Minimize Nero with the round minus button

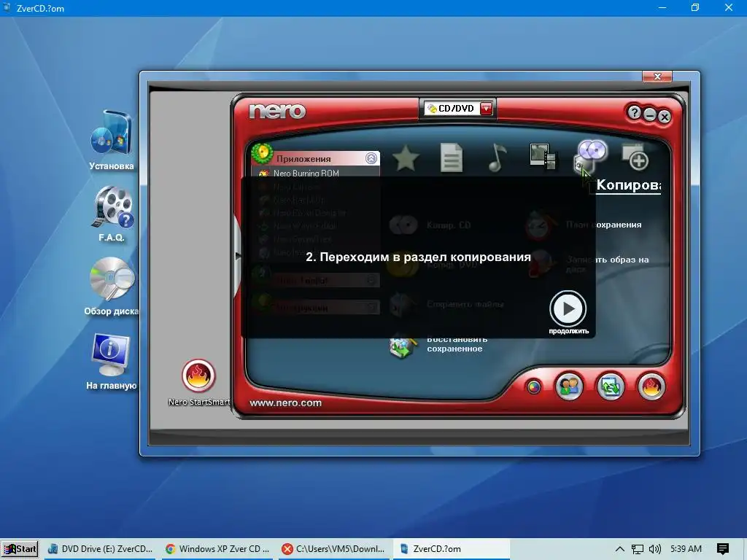click(650, 114)
